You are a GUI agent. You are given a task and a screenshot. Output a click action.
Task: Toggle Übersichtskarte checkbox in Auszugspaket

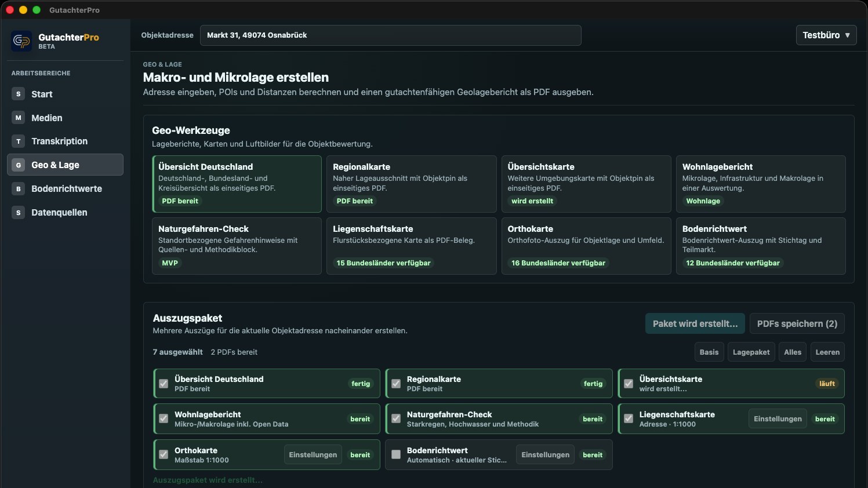pos(629,384)
